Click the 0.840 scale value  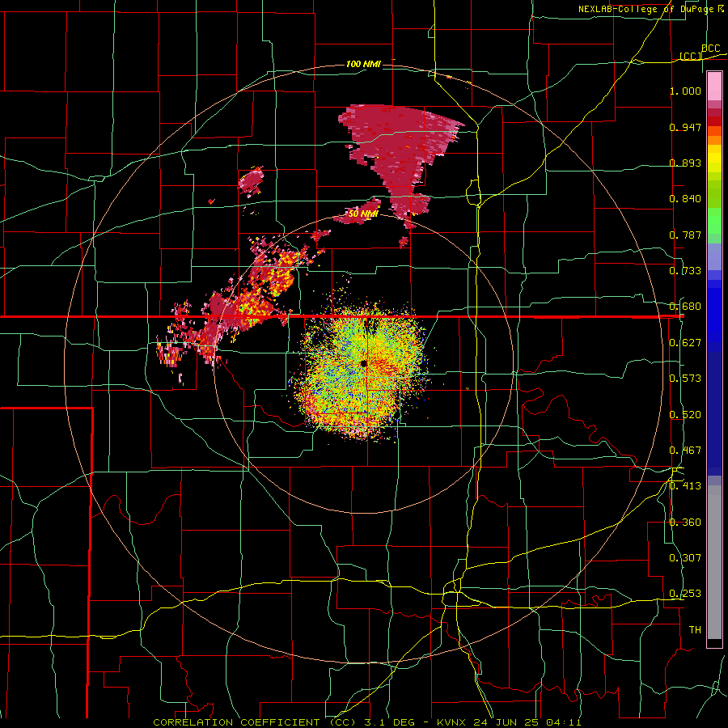pyautogui.click(x=685, y=199)
